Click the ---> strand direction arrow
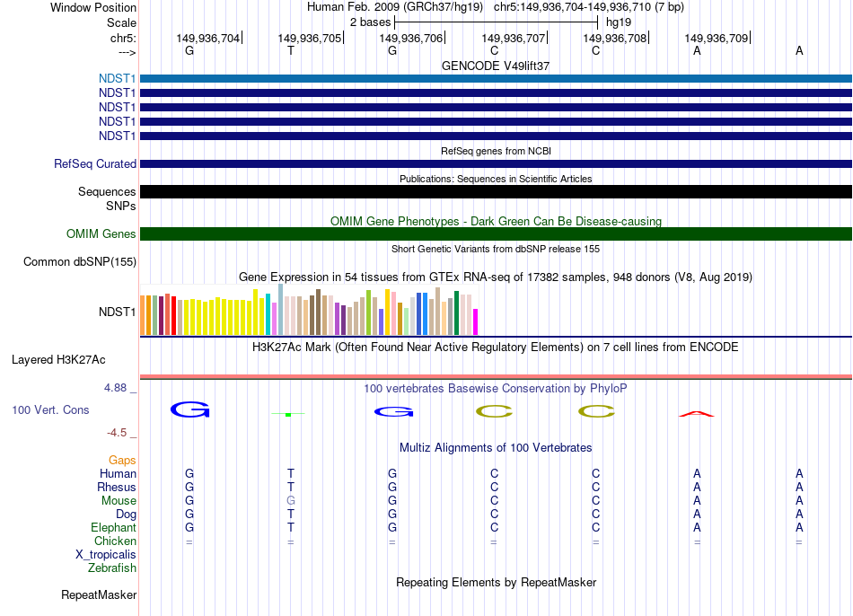Image resolution: width=853 pixels, height=616 pixels. tap(127, 53)
